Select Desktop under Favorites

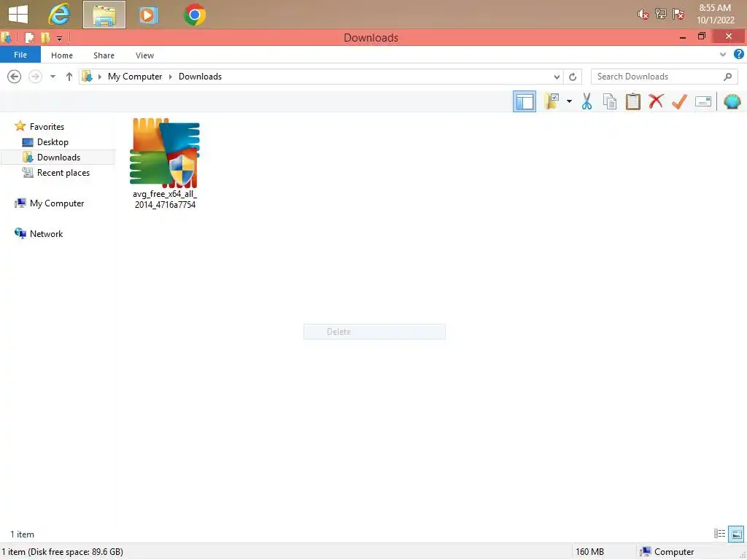pyautogui.click(x=53, y=142)
